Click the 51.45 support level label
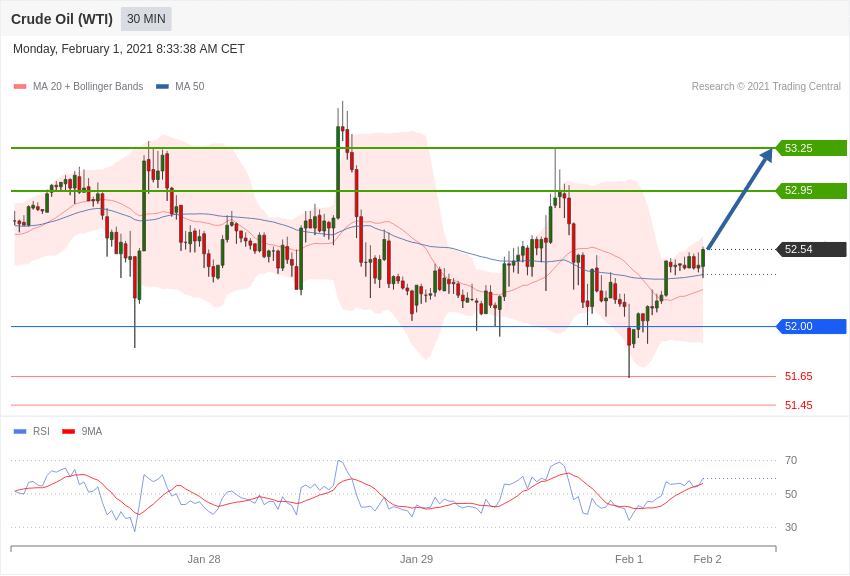This screenshot has height=576, width=850. click(x=799, y=405)
